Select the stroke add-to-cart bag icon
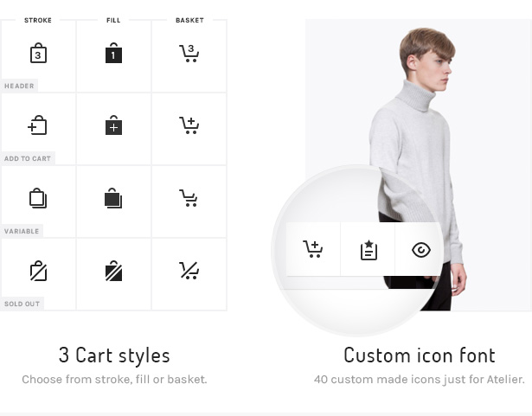The width and height of the screenshot is (532, 416). click(37, 126)
